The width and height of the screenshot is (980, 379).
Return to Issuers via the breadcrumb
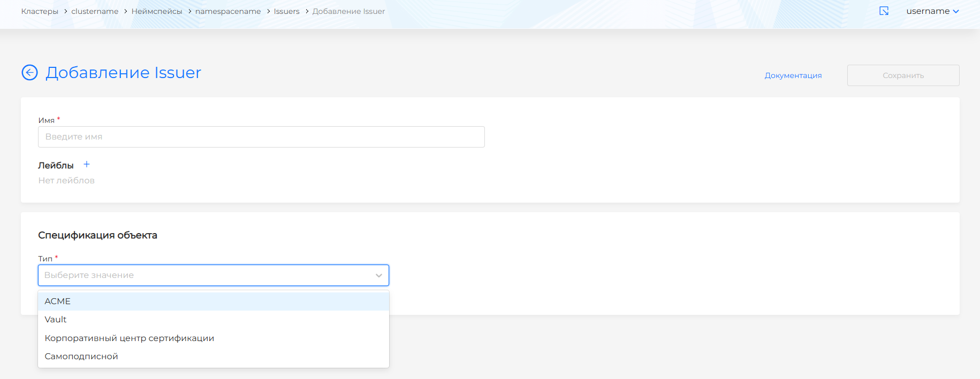286,11
